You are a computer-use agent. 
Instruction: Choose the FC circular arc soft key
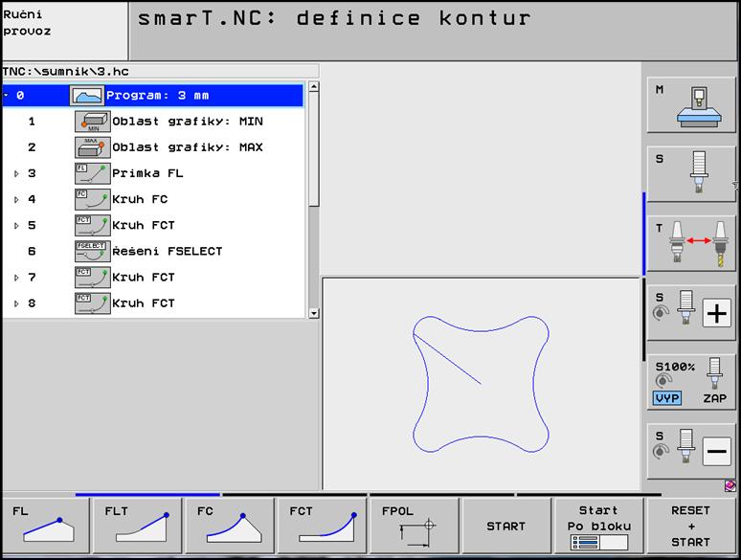pos(230,526)
